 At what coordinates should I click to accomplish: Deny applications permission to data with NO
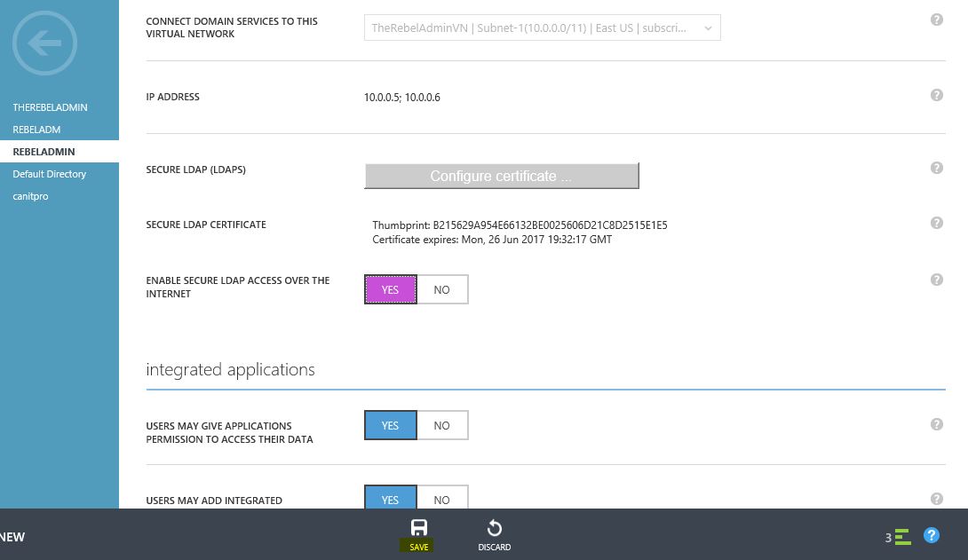point(442,425)
